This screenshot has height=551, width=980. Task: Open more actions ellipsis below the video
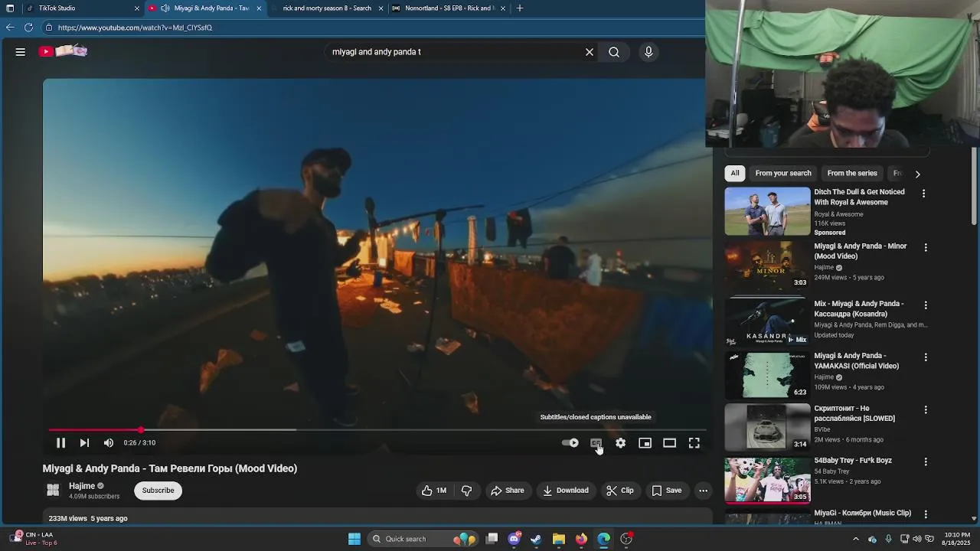point(703,491)
